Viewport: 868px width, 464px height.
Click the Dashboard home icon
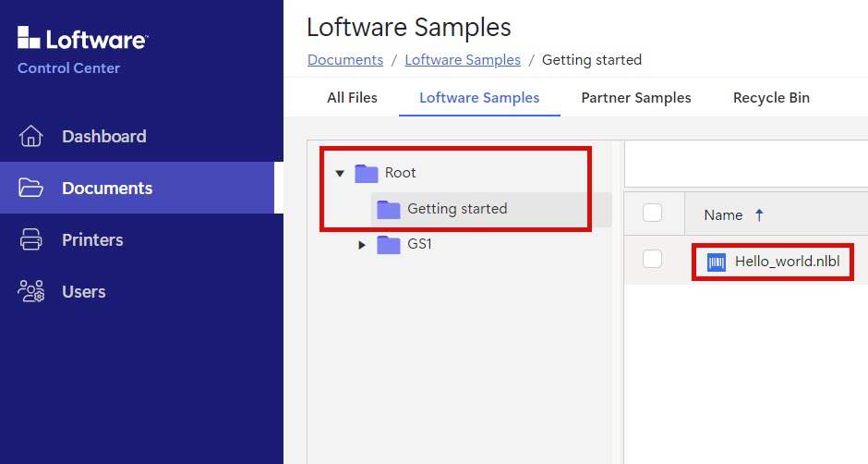tap(31, 136)
